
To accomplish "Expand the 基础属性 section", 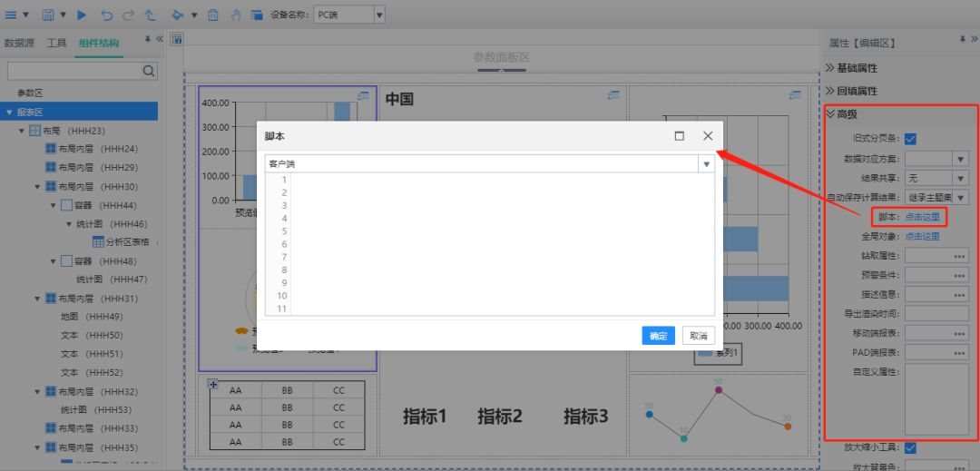I will [857, 68].
